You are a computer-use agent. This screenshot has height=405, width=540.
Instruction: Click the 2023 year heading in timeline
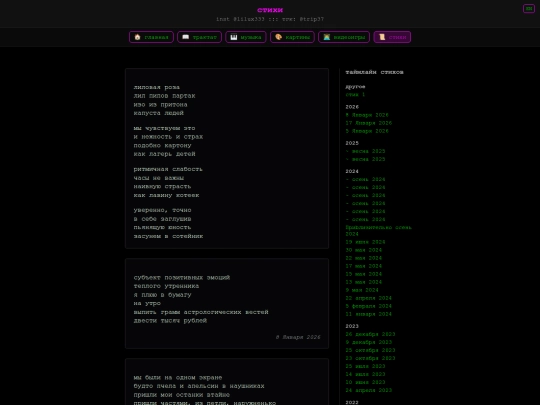352,326
